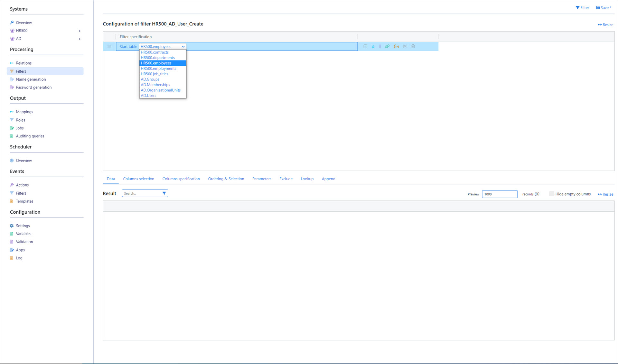
Task: Click the Save button at top right
Action: pos(604,8)
